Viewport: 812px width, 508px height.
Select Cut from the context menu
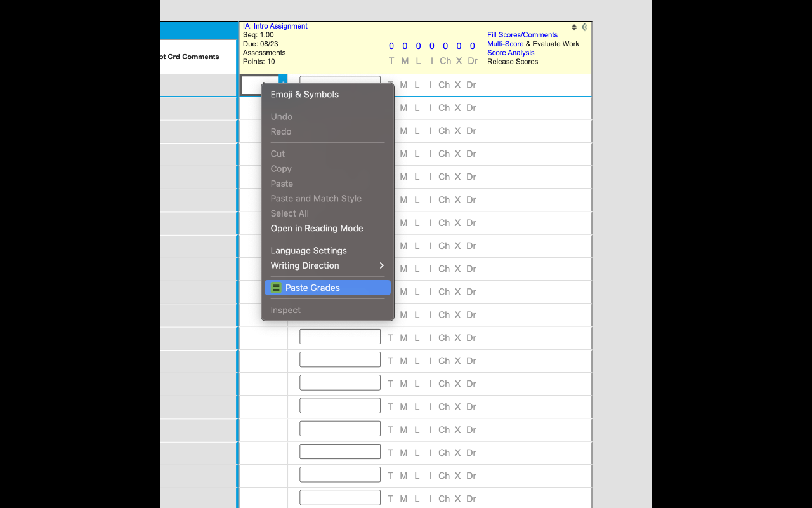coord(327,154)
